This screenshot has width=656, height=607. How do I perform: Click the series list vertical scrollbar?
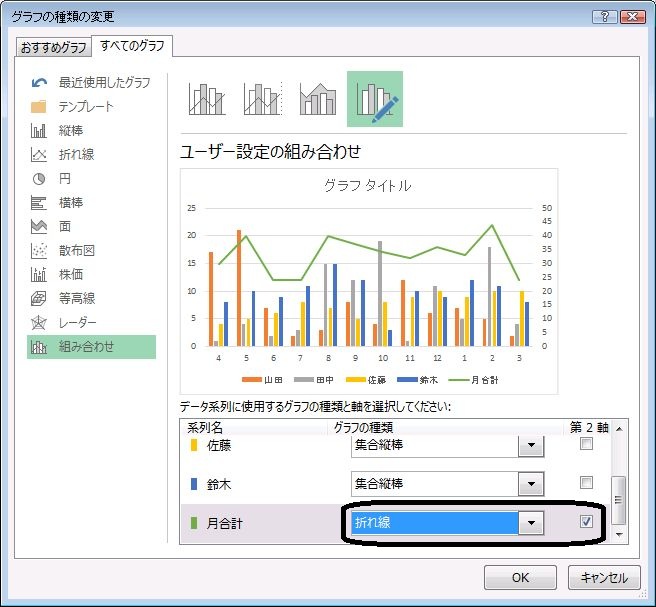[619, 493]
